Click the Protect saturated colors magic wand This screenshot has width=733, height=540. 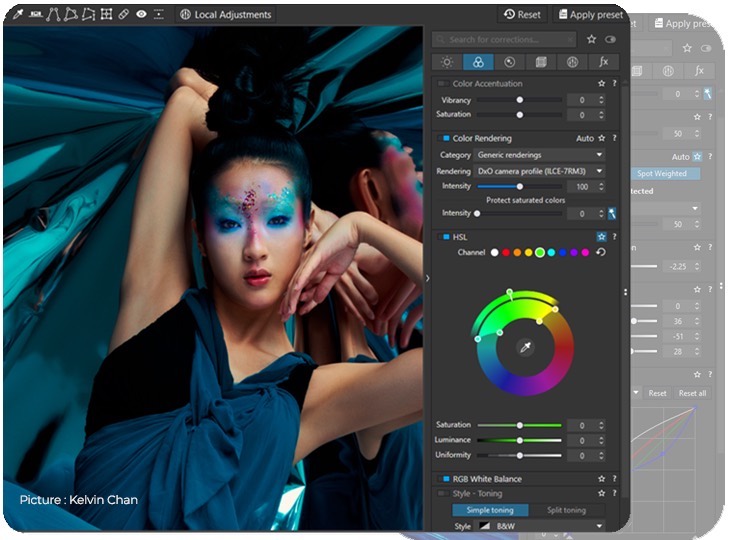pyautogui.click(x=612, y=213)
